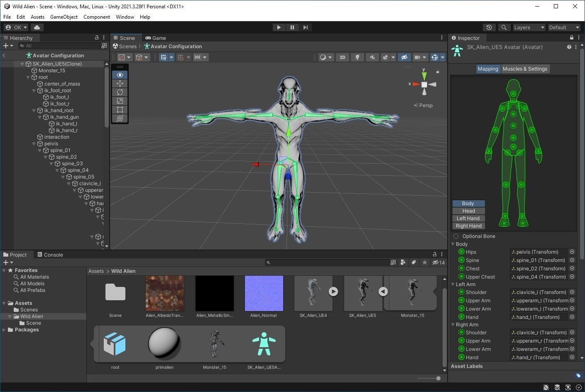The width and height of the screenshot is (585, 392).
Task: Select the Rect tool in the Scene overlay
Action: pyautogui.click(x=120, y=110)
